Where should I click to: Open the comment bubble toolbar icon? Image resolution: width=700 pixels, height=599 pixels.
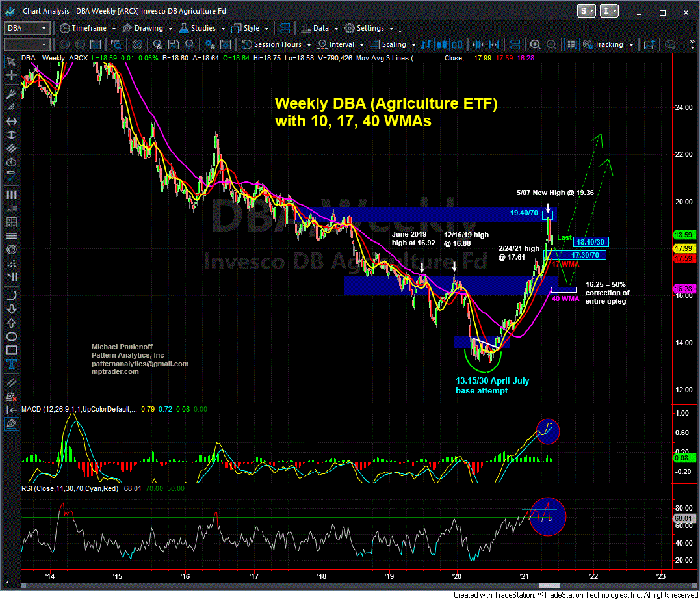[669, 44]
